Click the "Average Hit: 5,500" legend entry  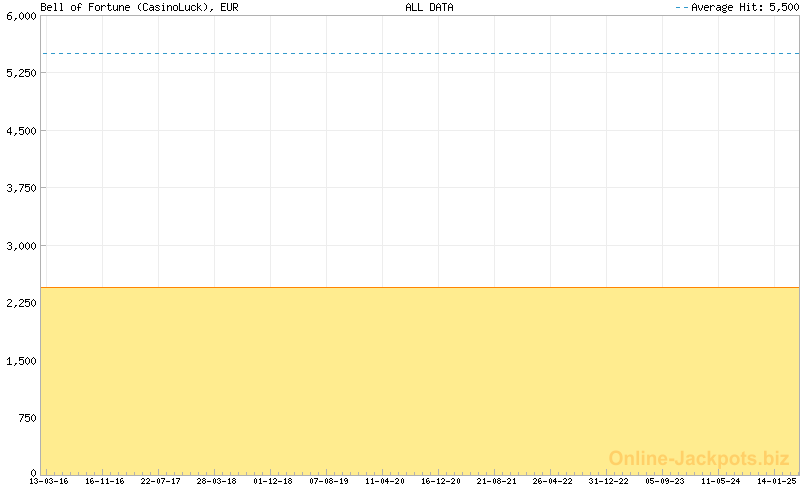coord(737,7)
